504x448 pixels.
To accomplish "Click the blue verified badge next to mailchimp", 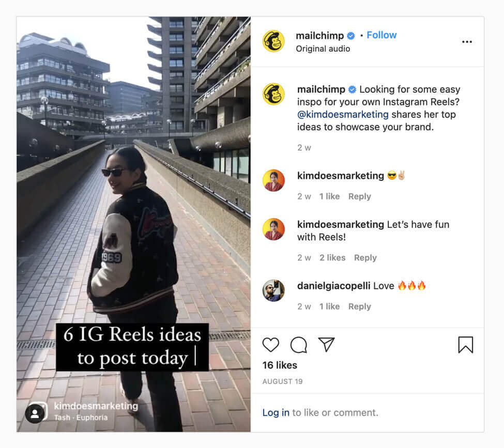I will pyautogui.click(x=350, y=36).
